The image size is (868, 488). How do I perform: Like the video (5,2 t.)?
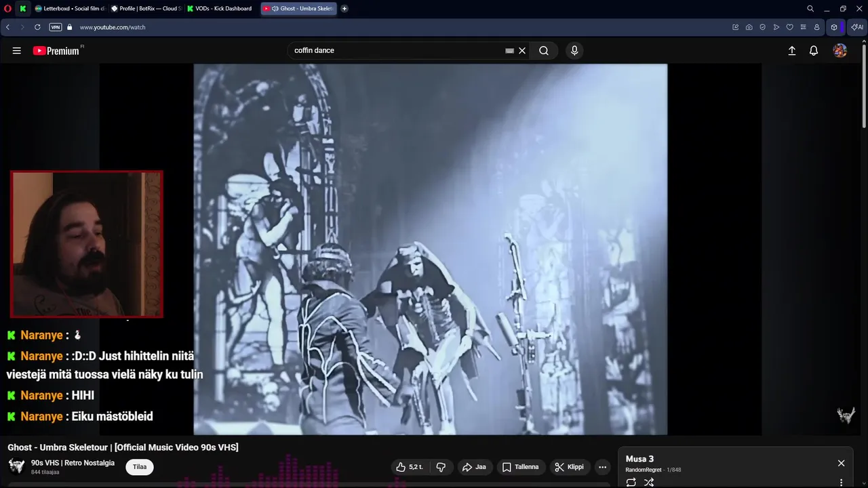pyautogui.click(x=410, y=467)
